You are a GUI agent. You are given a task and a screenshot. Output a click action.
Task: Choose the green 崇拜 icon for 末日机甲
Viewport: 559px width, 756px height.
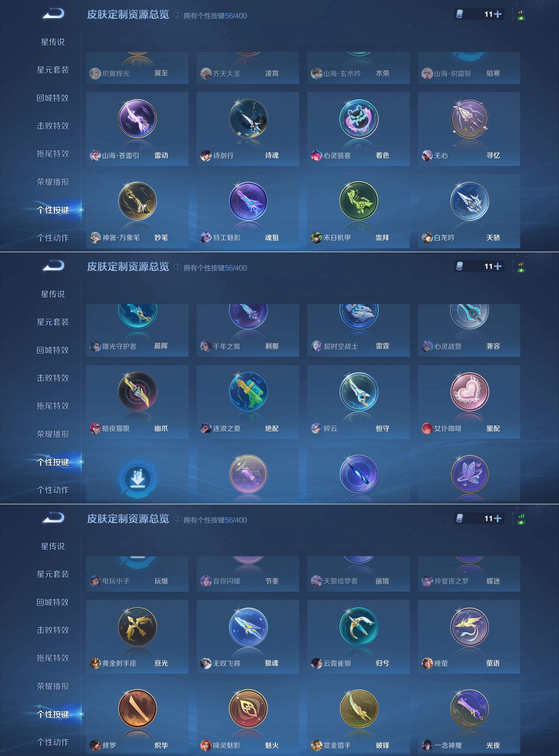pos(359,201)
